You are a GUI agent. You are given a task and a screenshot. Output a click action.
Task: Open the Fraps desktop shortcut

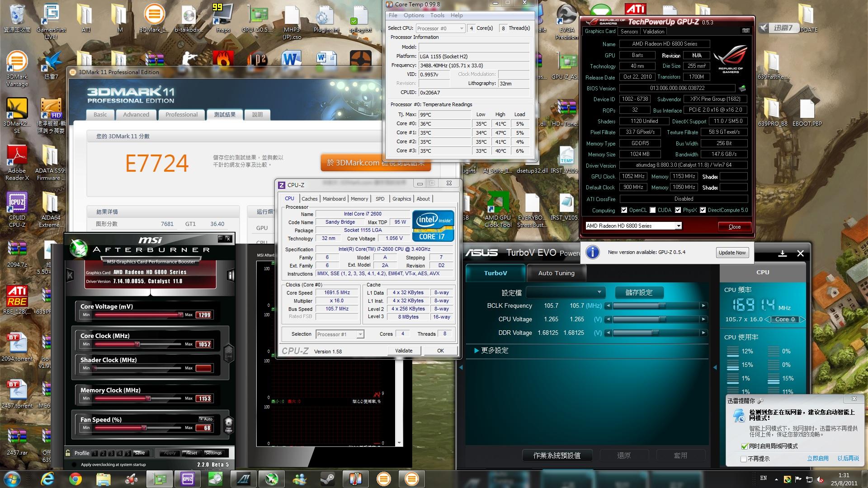[223, 18]
